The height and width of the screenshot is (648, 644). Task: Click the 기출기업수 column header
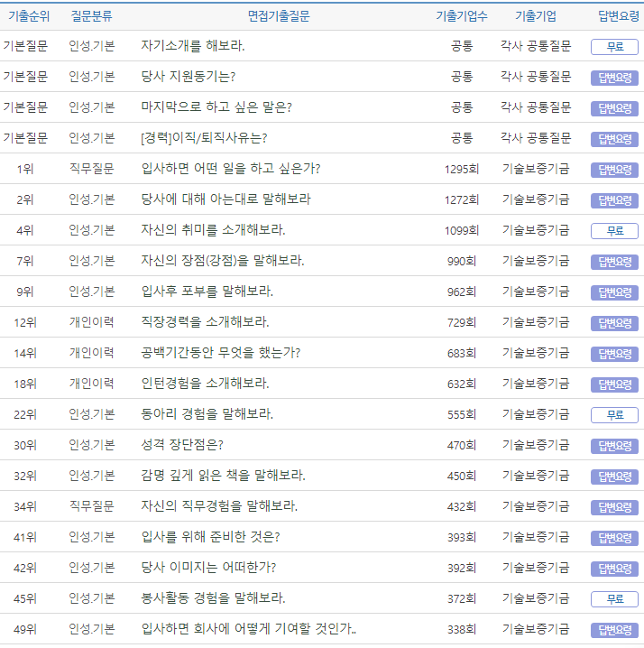coord(461,16)
